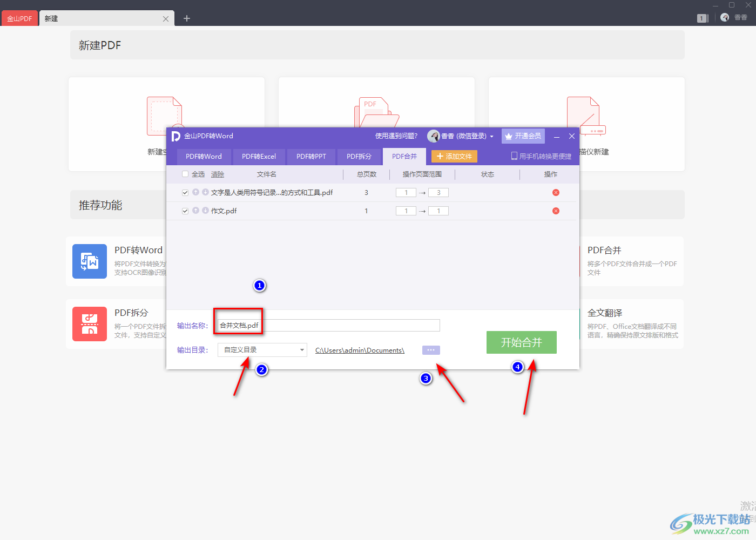Click the 文件名 column header

267,174
